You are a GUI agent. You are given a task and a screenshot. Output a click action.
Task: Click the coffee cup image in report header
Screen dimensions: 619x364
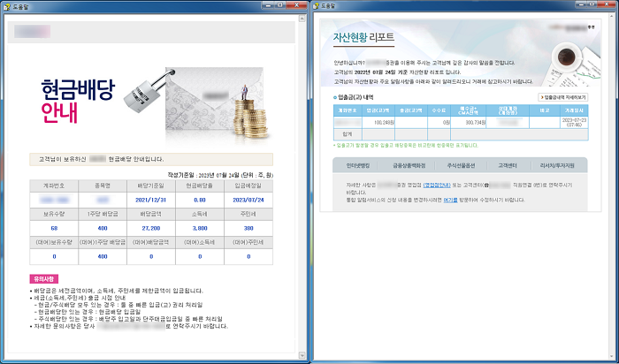coord(566,57)
